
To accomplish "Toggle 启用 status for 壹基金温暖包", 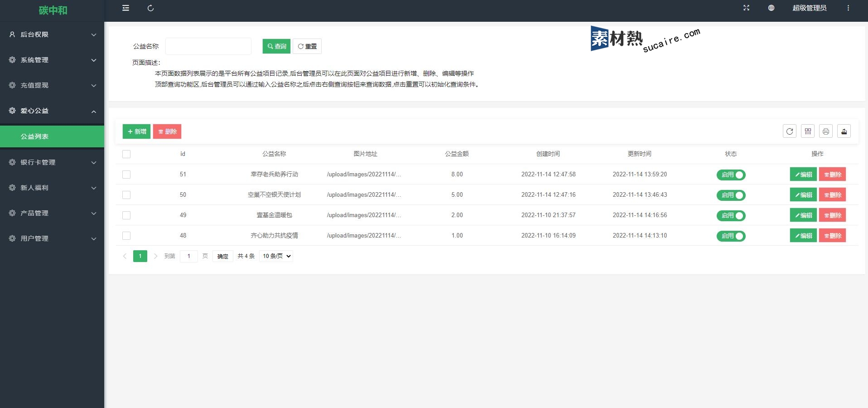I will [731, 215].
